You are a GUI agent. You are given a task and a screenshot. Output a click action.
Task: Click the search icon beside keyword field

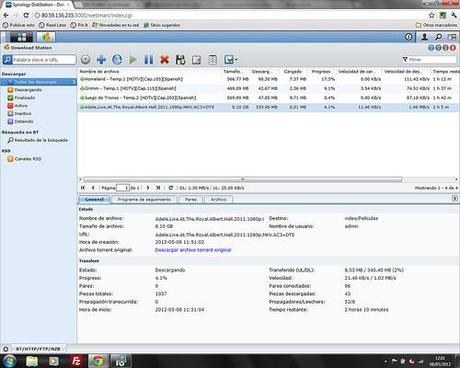coord(7,60)
